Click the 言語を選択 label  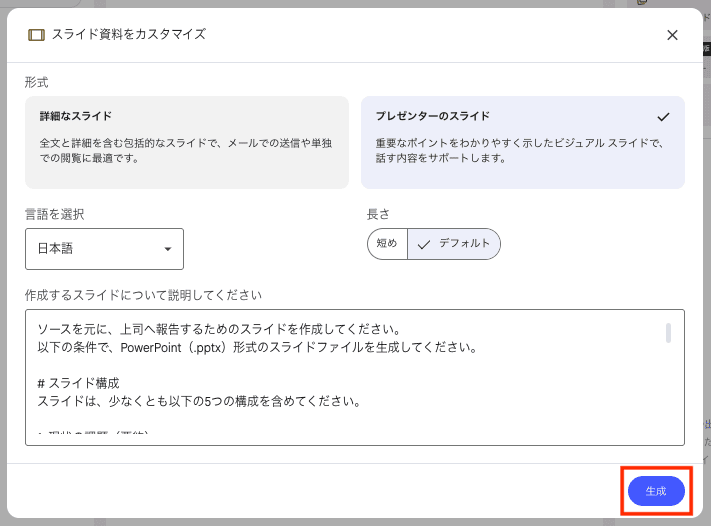click(54, 214)
